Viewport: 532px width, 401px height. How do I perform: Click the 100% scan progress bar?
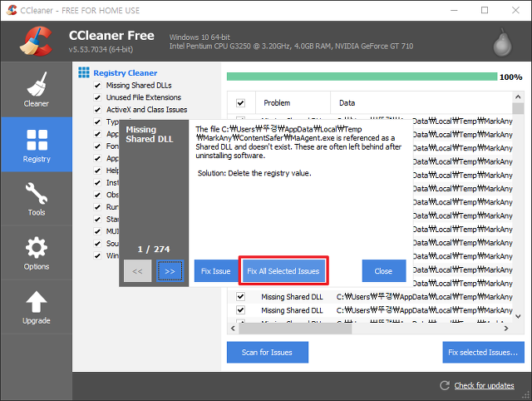coord(362,77)
